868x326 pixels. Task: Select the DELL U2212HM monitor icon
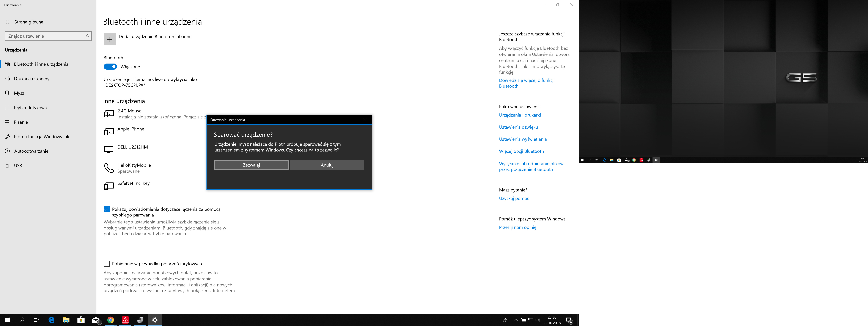(109, 150)
